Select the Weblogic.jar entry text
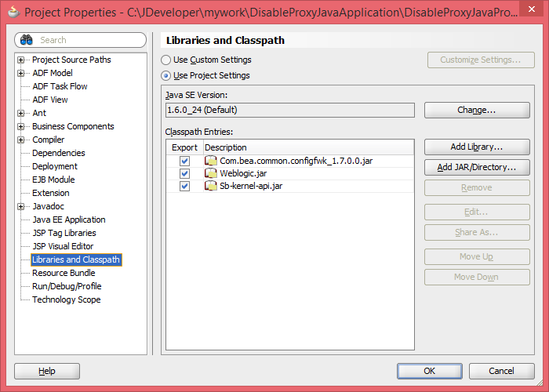This screenshot has height=392, width=549. tap(243, 173)
